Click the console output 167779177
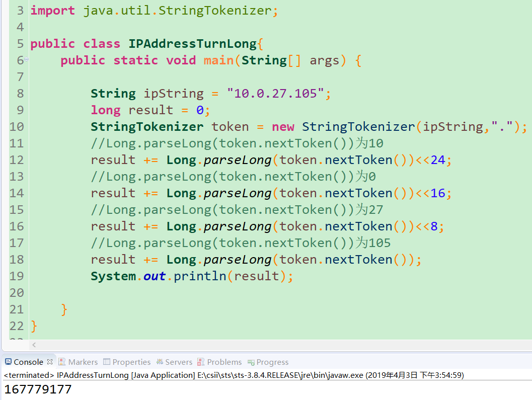This screenshot has width=532, height=400. click(38, 389)
